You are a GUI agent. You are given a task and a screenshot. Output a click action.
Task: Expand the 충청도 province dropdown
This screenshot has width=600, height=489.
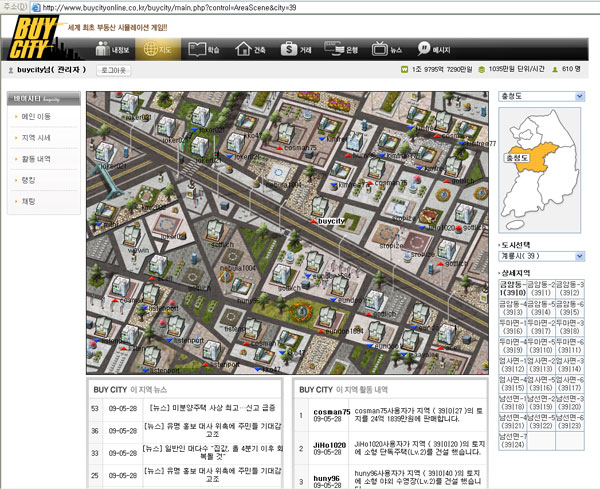pyautogui.click(x=539, y=96)
